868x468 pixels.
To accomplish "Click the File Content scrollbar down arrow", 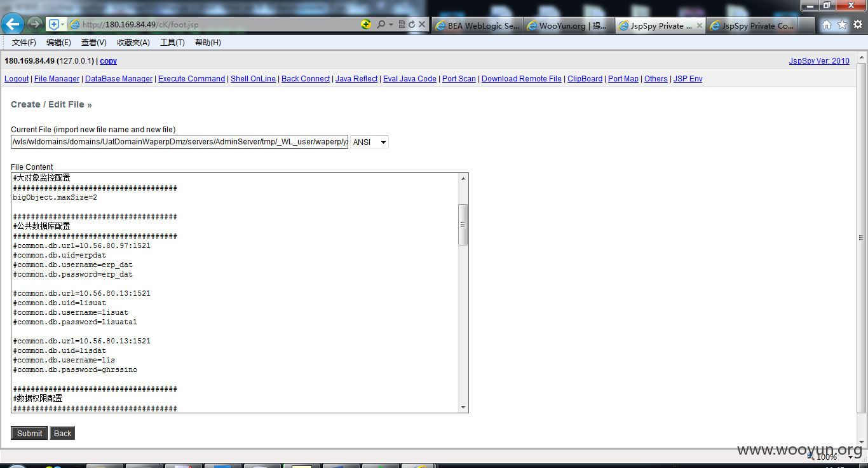I will (463, 407).
